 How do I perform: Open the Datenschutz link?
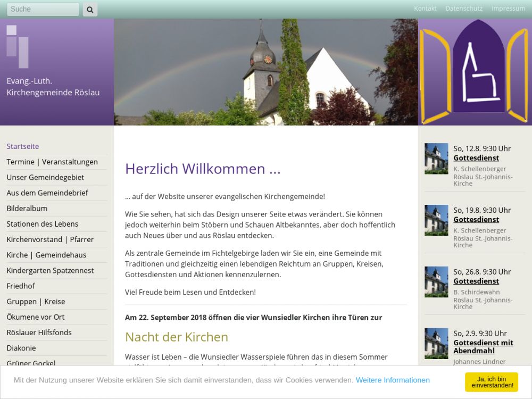[464, 9]
